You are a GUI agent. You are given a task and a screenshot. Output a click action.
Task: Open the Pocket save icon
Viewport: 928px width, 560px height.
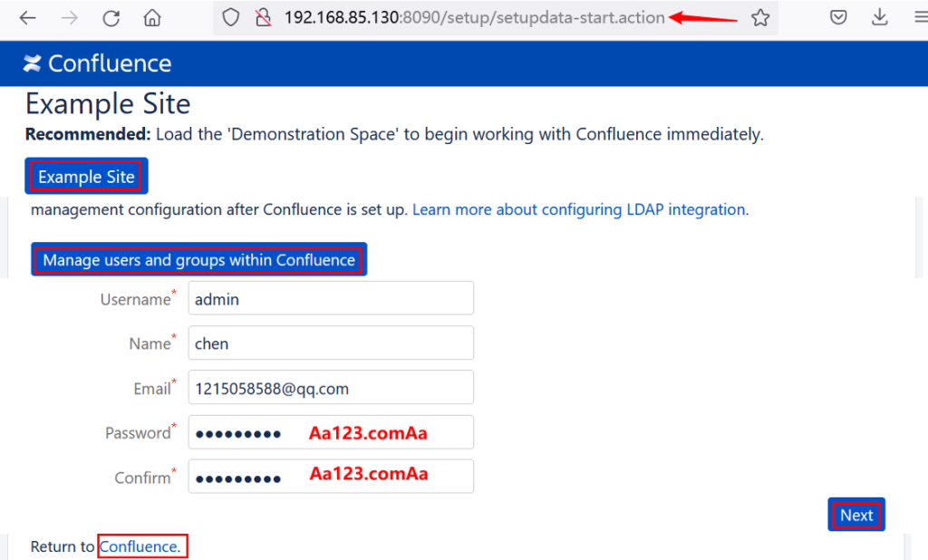click(x=838, y=17)
